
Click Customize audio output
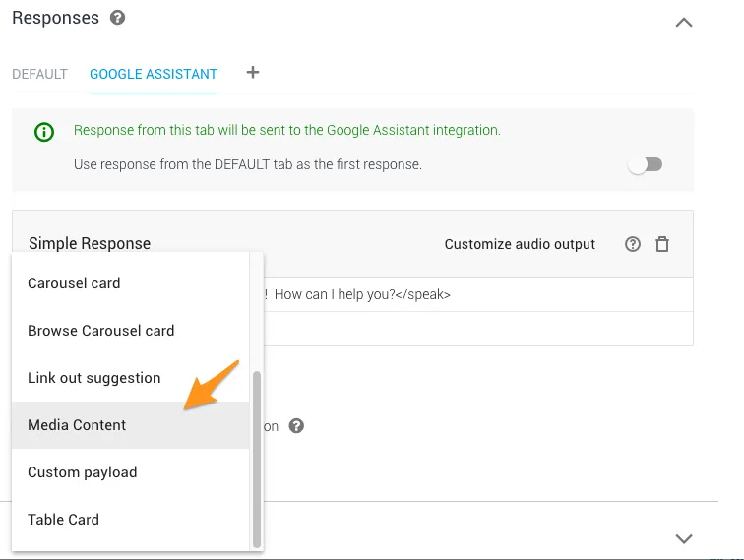coord(520,244)
